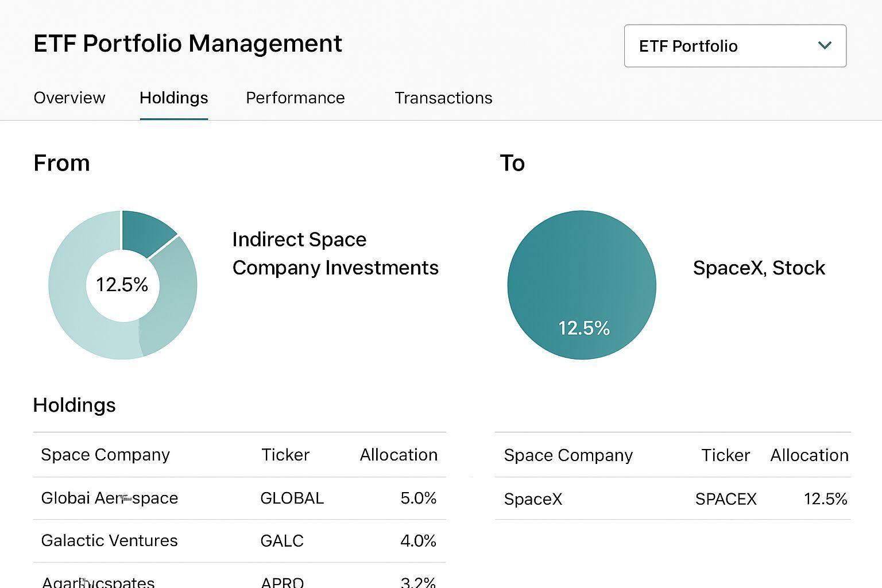Click the Indirect Space Company Investments label
This screenshot has width=882, height=588.
tap(335, 253)
